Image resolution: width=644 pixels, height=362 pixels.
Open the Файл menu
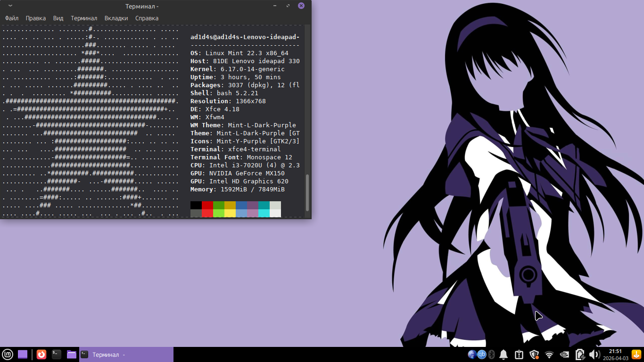click(x=12, y=18)
